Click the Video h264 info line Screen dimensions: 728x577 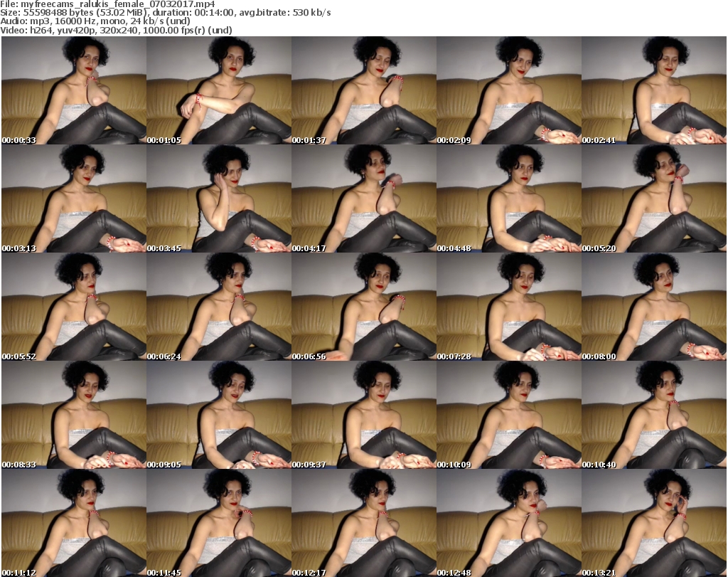116,30
